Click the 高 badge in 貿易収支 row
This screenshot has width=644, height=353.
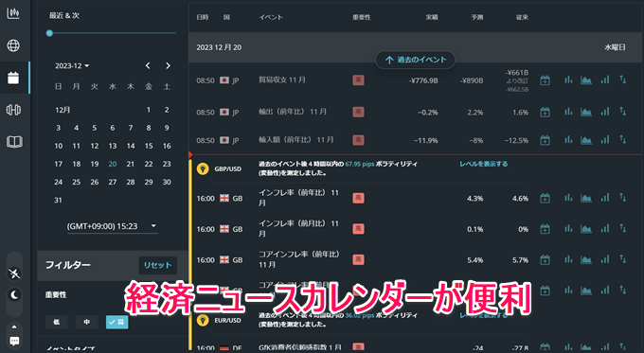click(x=358, y=80)
